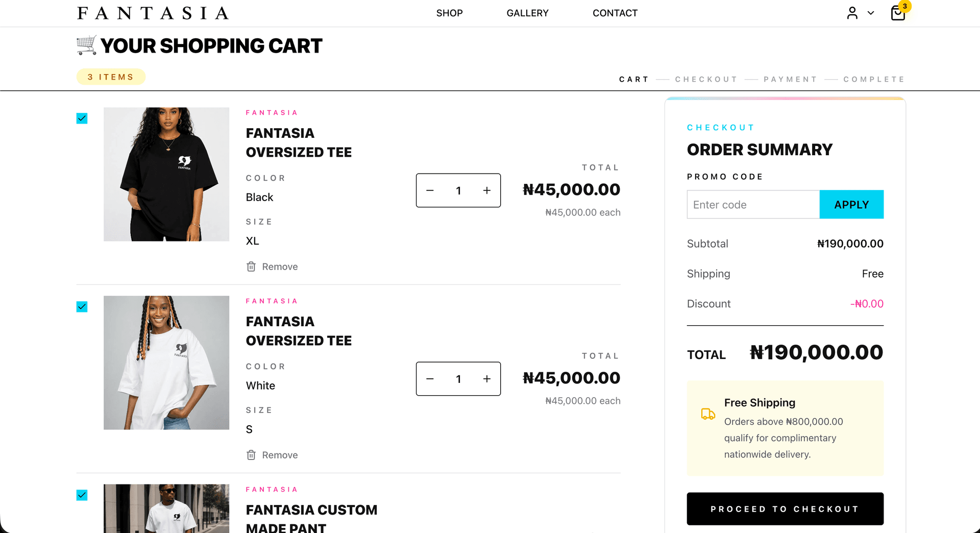The width and height of the screenshot is (980, 533).
Task: Apply the promo code
Action: coord(851,205)
